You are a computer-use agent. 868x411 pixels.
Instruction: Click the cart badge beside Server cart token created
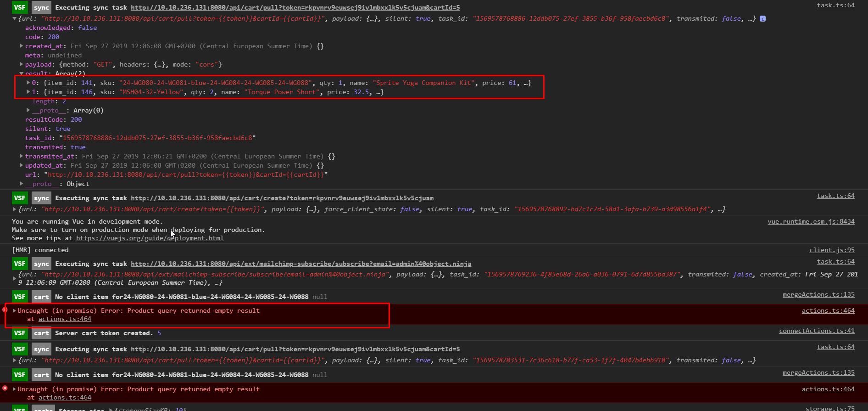point(41,333)
